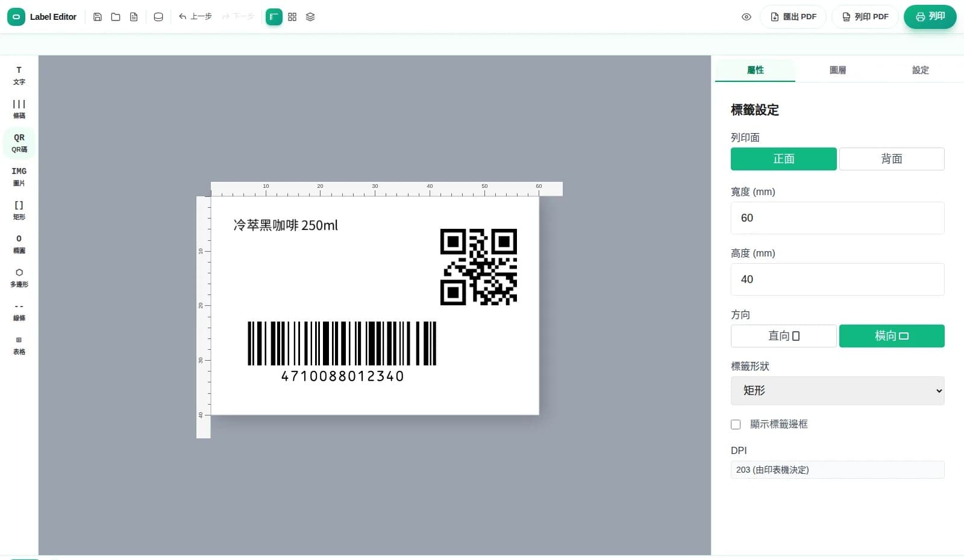Click the green 列印 print button
Viewport: 964px width, 560px height.
930,17
